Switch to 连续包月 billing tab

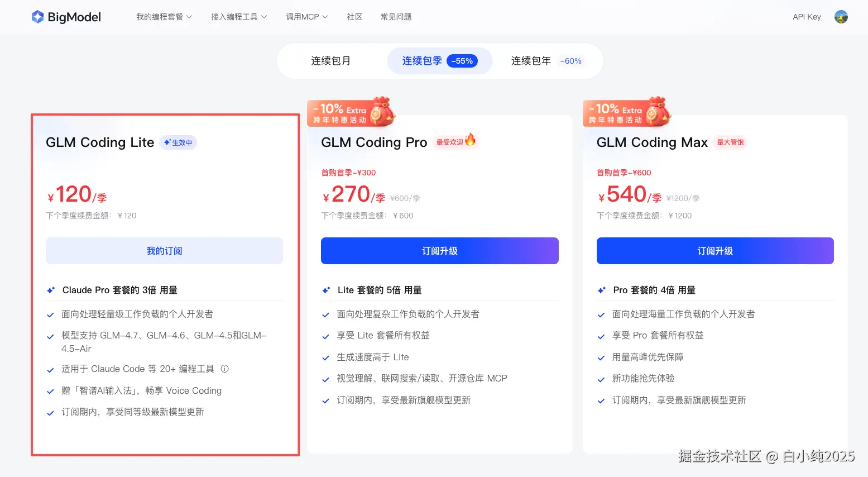point(331,61)
